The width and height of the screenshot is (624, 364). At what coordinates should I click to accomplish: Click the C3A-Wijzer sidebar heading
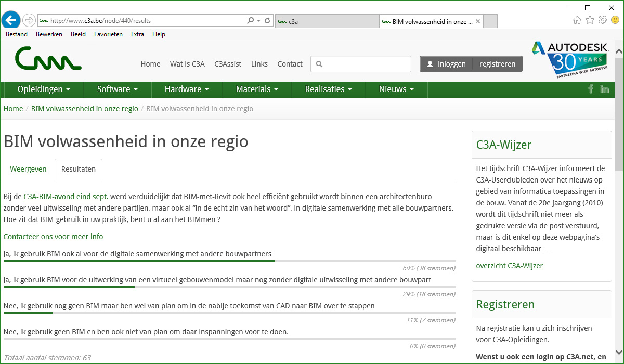504,145
